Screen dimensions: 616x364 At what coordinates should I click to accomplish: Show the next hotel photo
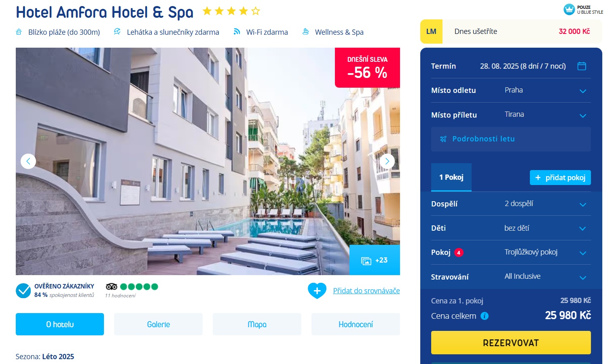click(387, 161)
